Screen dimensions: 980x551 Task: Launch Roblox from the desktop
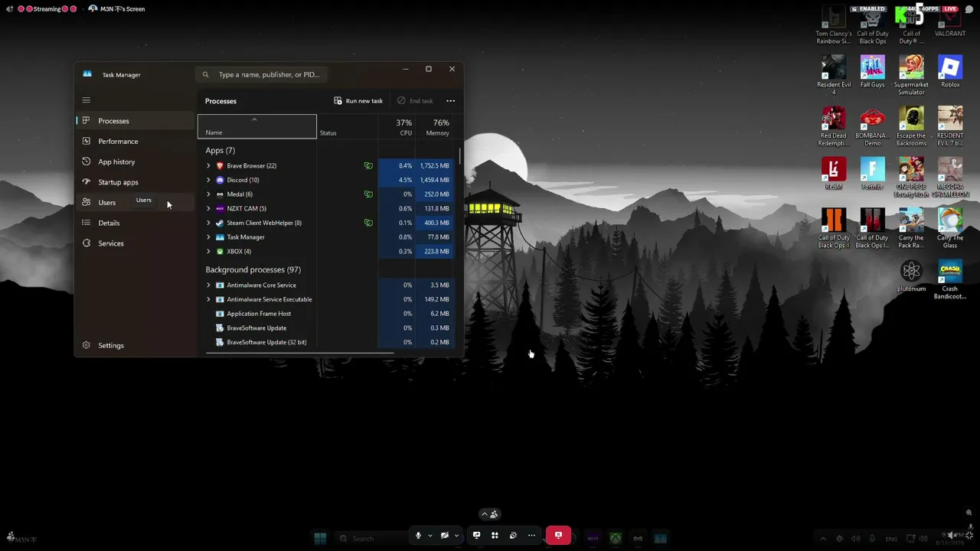[x=950, y=72]
